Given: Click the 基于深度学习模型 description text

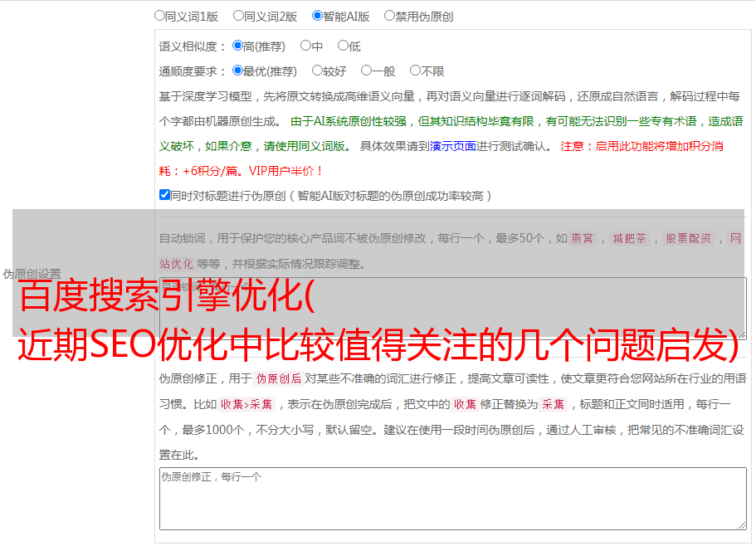Looking at the screenshot, I should pos(206,96).
